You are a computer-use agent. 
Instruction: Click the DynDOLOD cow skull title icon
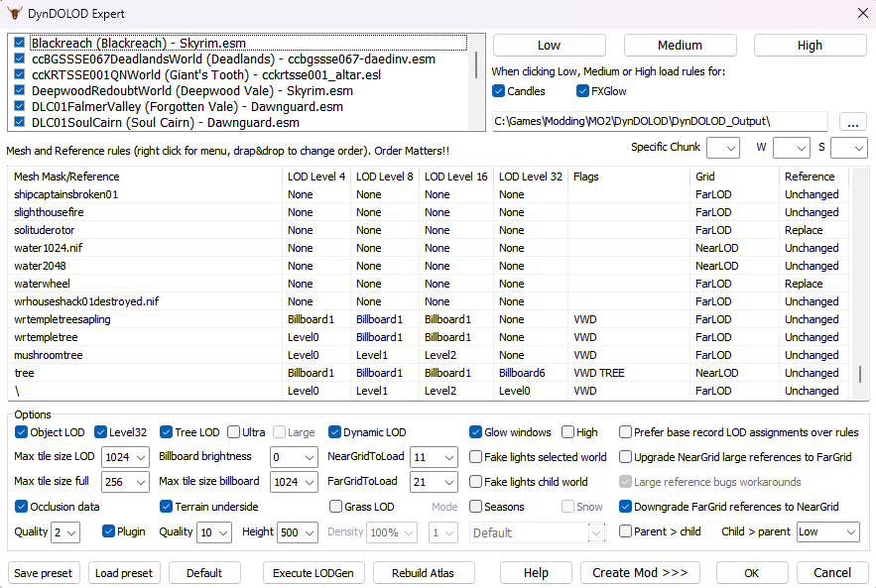point(15,14)
